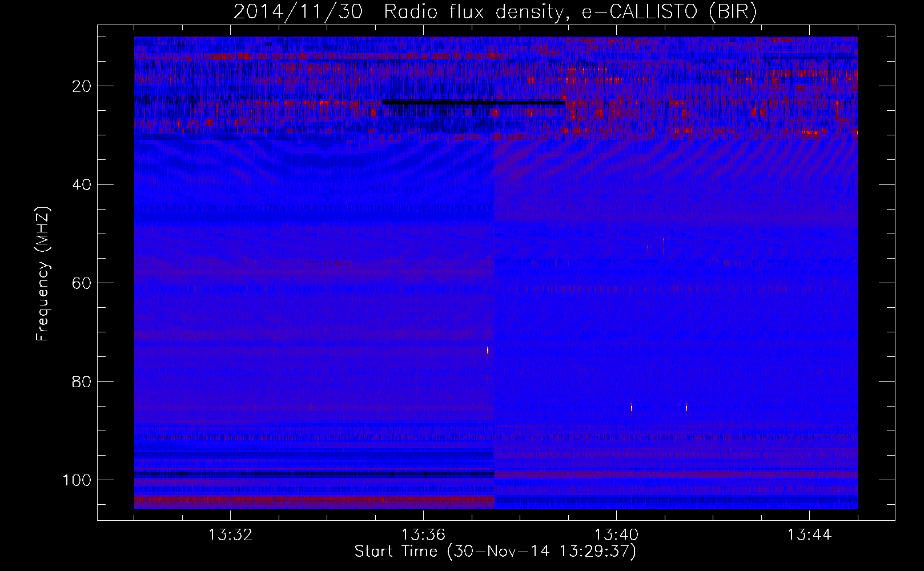This screenshot has height=571, width=924.
Task: Click the 20 frequency axis label
Action: click(82, 86)
